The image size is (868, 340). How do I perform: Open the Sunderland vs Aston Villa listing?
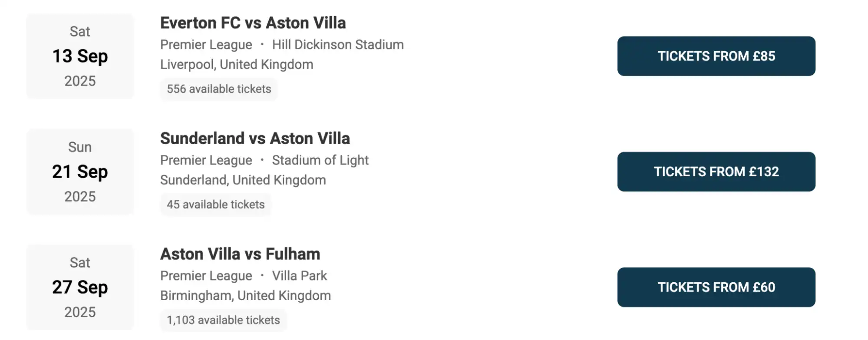coord(255,138)
